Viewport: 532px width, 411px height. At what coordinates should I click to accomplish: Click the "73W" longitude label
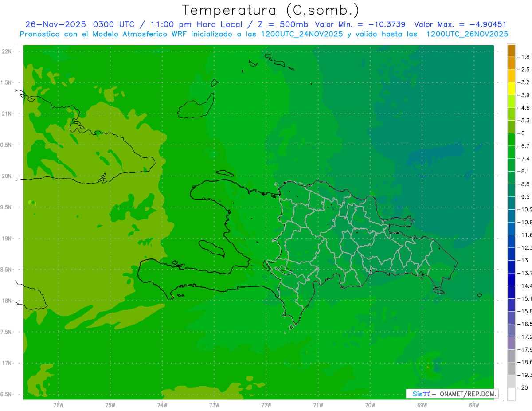[214, 405]
